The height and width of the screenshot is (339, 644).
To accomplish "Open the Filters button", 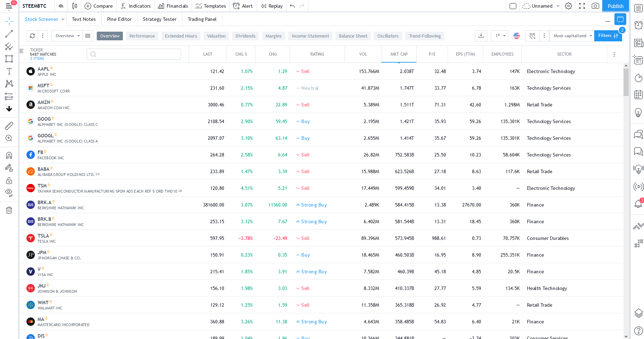I will point(608,35).
